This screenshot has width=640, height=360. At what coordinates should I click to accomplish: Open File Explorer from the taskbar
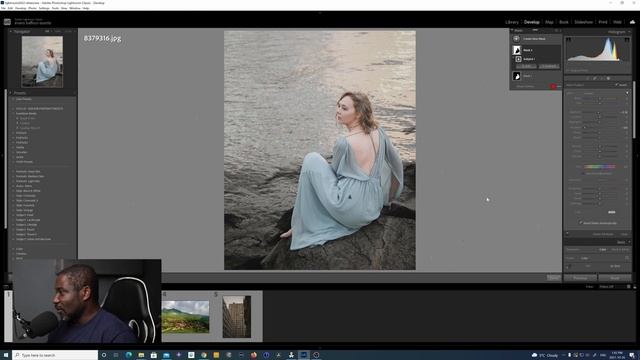click(141, 355)
